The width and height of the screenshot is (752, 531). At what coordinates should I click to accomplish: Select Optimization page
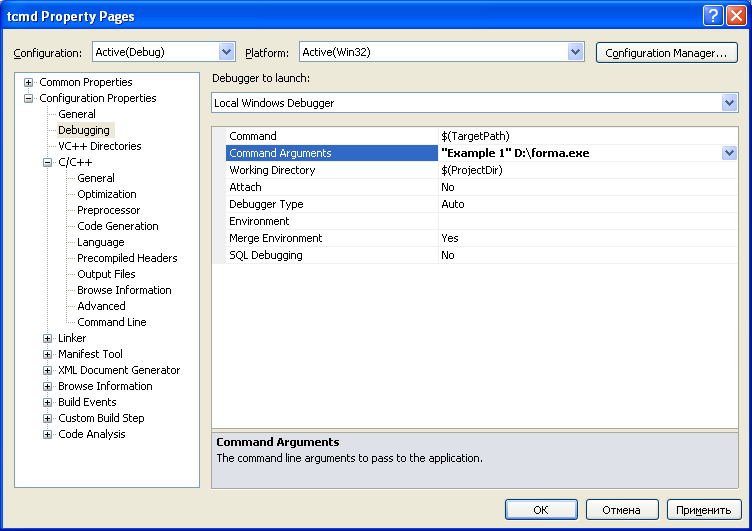107,194
